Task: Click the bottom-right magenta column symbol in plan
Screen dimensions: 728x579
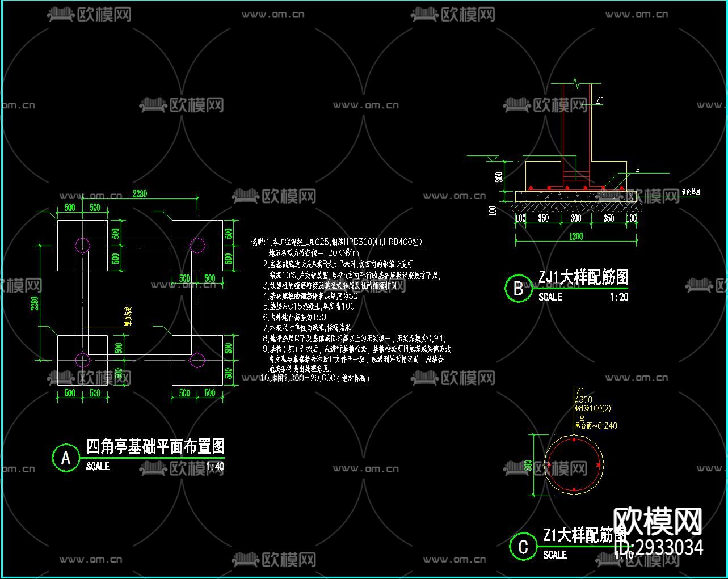Action: [x=197, y=359]
